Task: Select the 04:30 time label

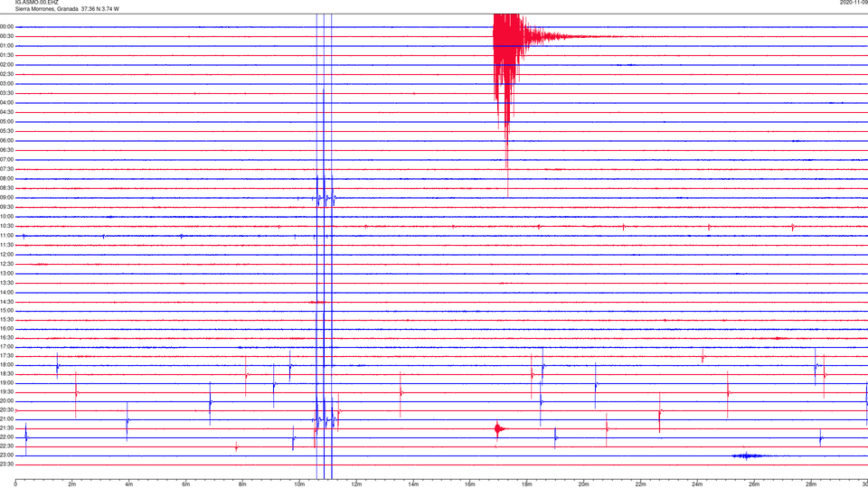Action: click(6, 112)
